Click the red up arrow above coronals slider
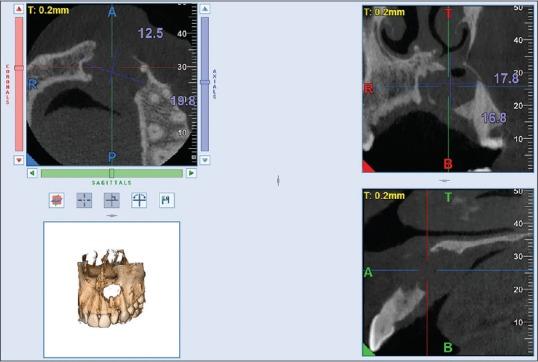 pyautogui.click(x=19, y=9)
